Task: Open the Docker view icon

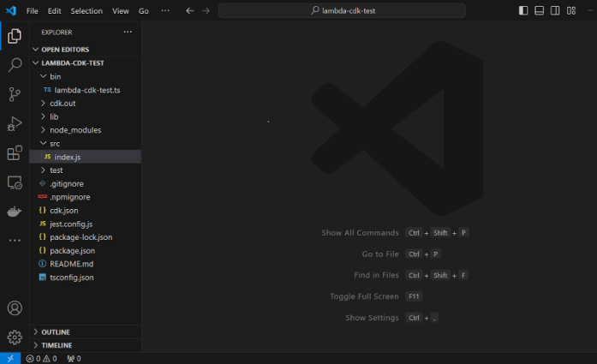Action: 15,212
